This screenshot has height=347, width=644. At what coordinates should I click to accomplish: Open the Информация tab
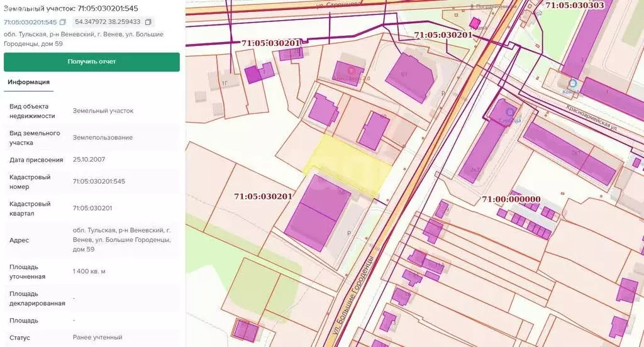pyautogui.click(x=30, y=82)
